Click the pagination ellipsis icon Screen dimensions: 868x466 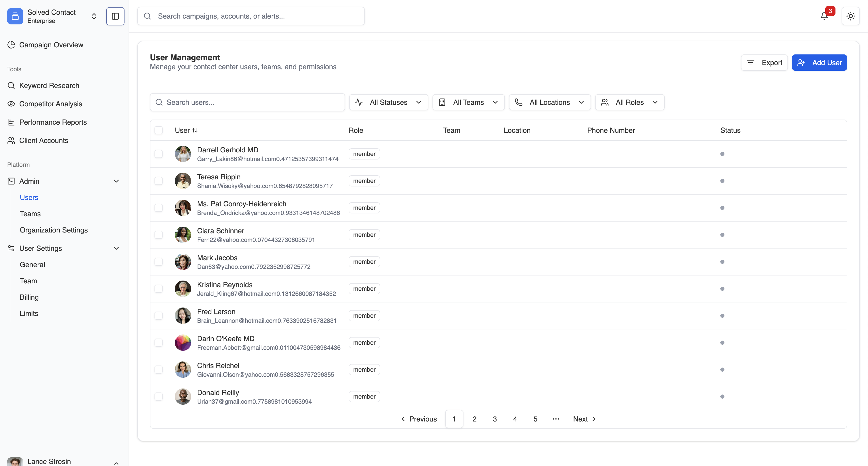[x=556, y=419]
